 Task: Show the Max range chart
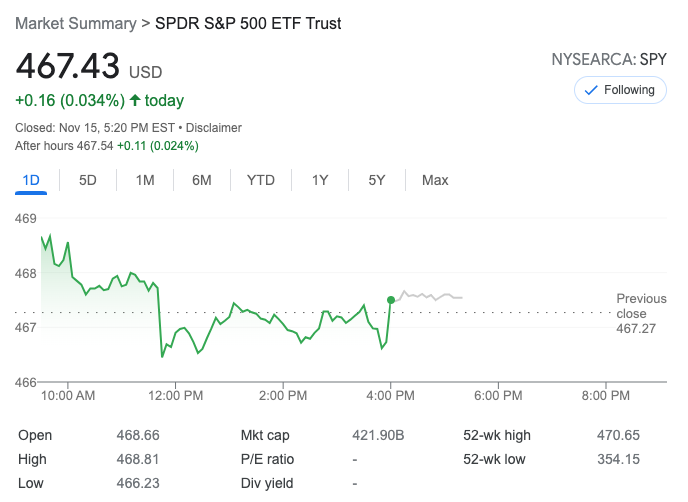435,180
